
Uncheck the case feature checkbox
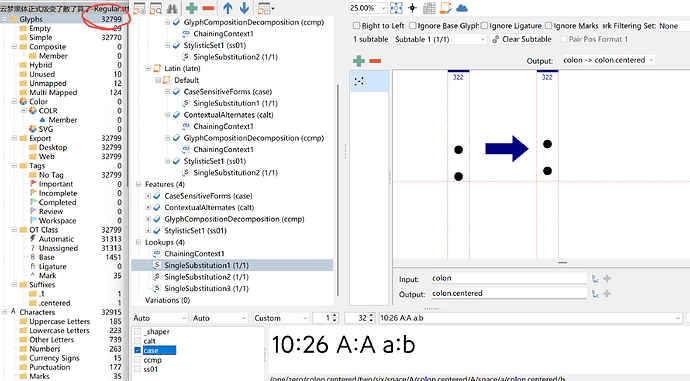tap(138, 351)
